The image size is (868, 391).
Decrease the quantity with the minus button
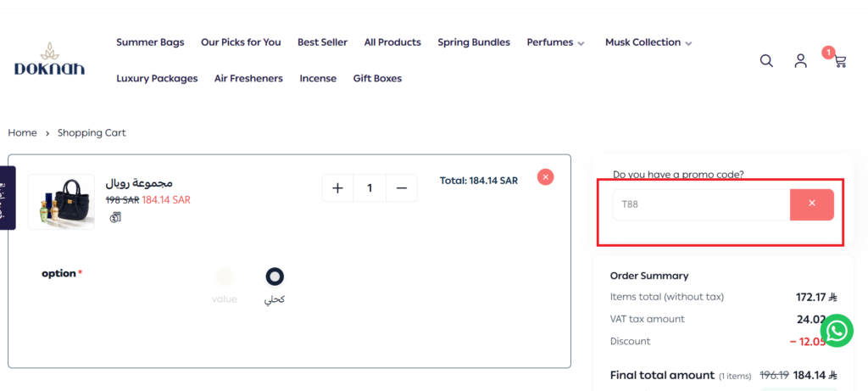click(402, 188)
